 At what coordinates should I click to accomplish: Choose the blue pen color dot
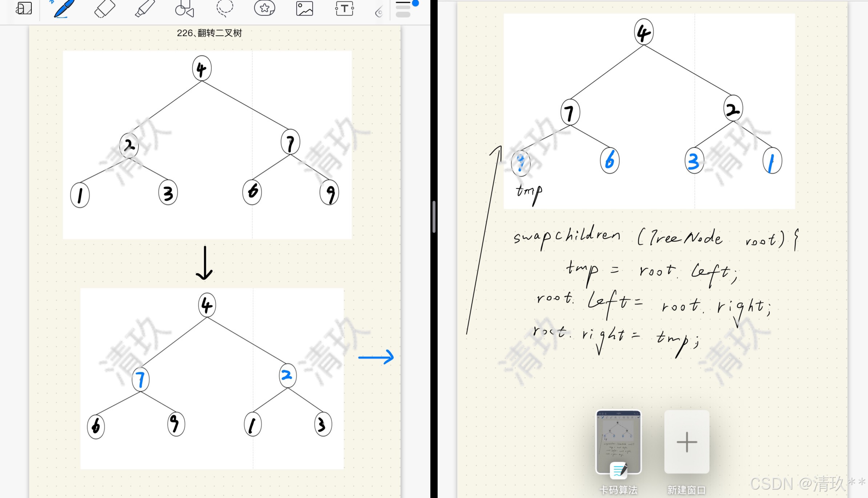pyautogui.click(x=415, y=3)
